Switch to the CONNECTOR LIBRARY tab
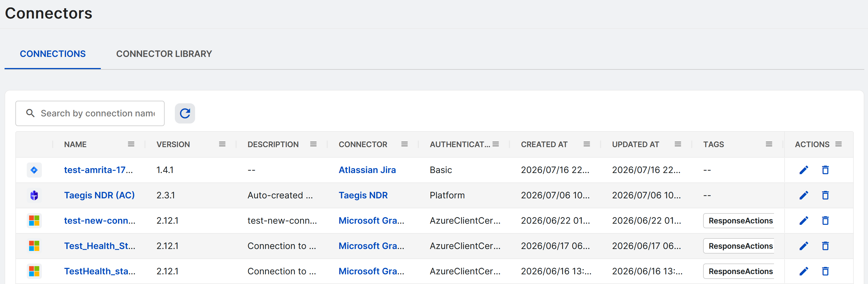Screen dimensions: 868x284 pos(164,54)
